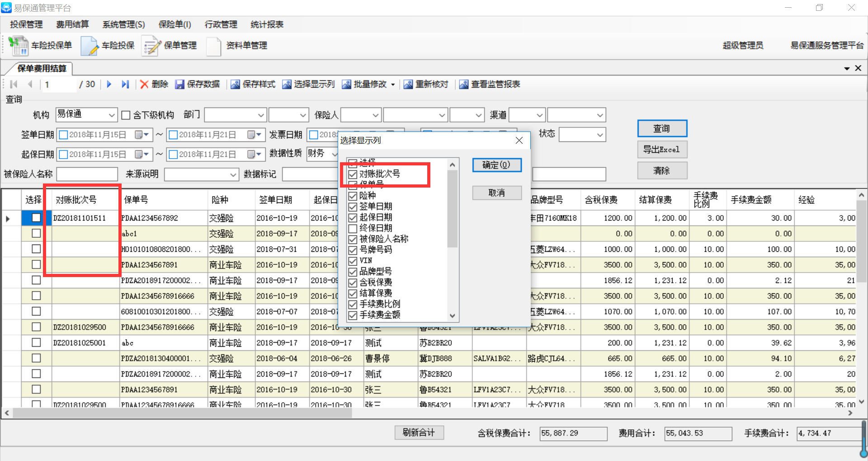Click the 被保险人名称 input field
Viewport: 868px width, 461px height.
pos(87,174)
